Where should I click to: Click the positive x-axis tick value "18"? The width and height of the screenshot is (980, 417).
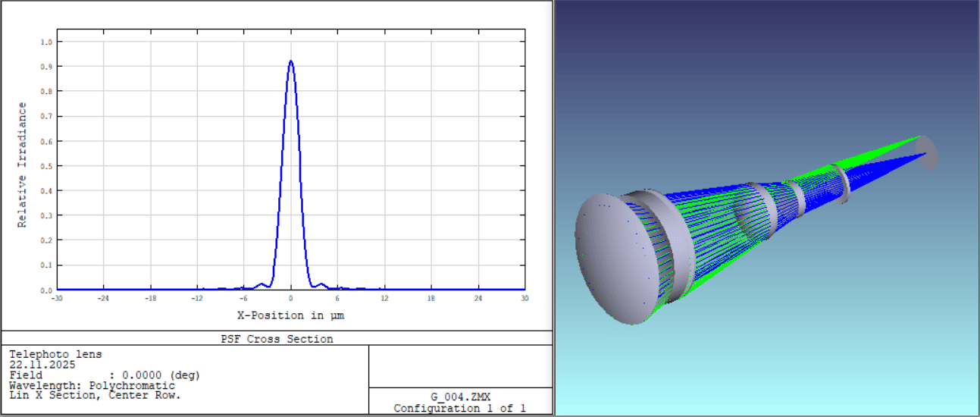[x=431, y=298]
